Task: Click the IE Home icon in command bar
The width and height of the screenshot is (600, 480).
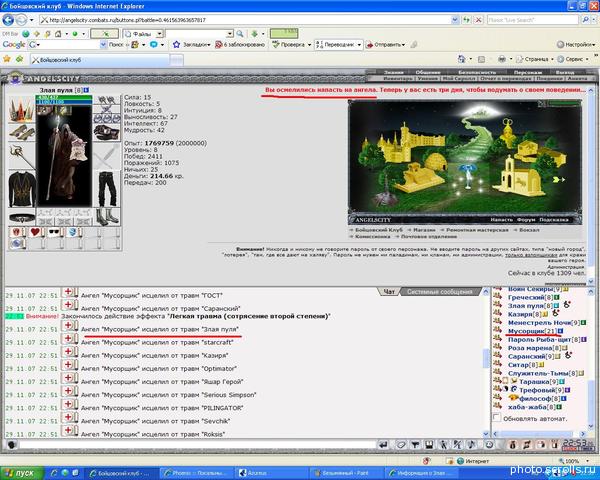Action: coord(462,59)
